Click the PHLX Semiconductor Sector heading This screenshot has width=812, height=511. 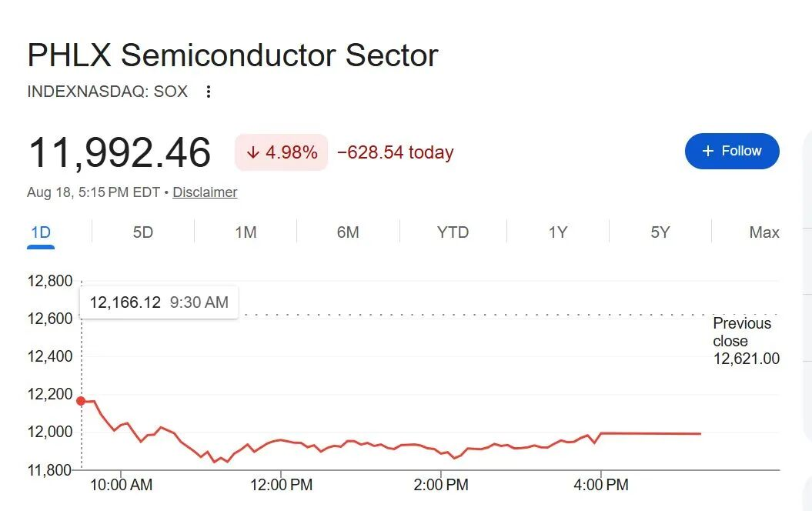tap(233, 55)
